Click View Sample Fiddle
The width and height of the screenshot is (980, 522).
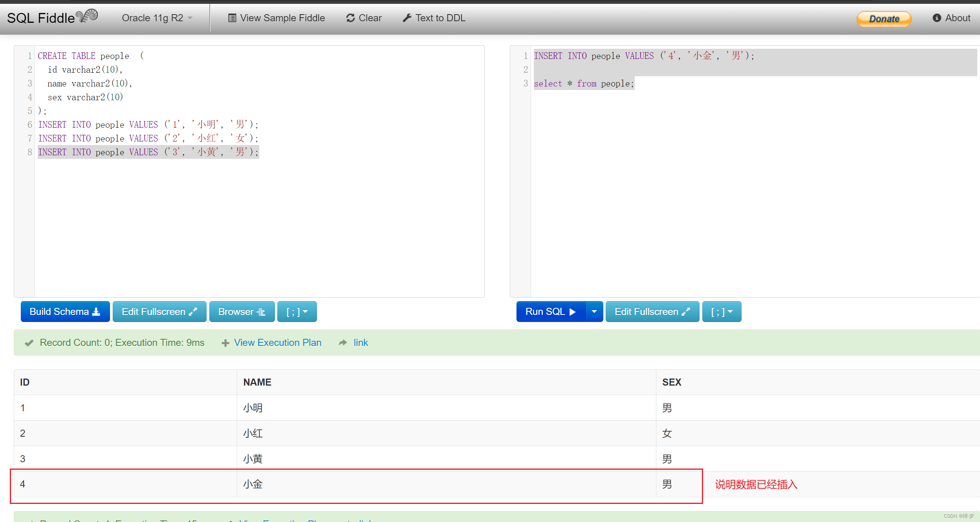pyautogui.click(x=277, y=18)
